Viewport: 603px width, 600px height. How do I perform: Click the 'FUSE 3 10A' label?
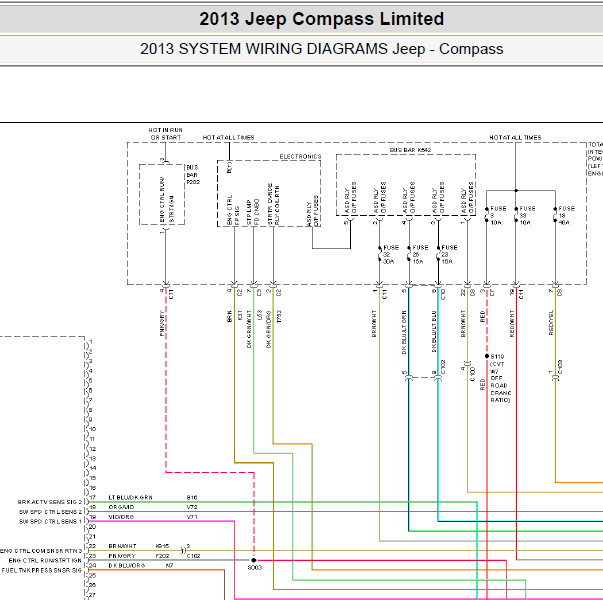click(498, 215)
